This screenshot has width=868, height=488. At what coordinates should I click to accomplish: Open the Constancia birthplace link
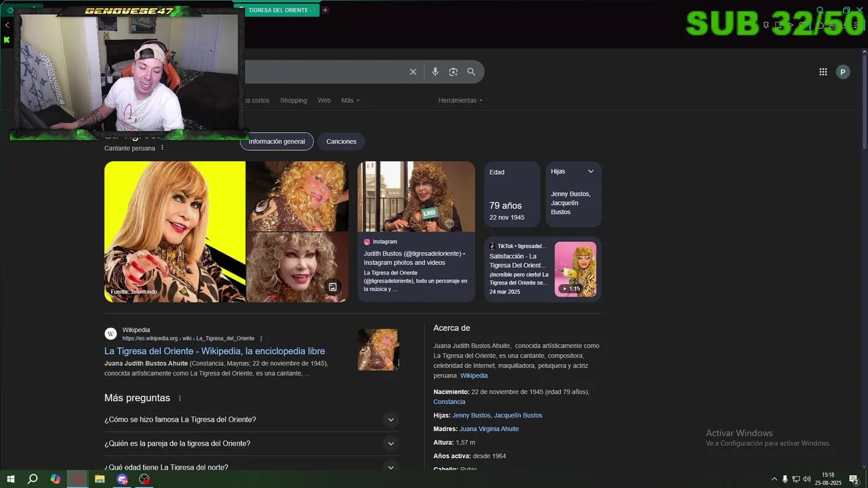point(449,402)
